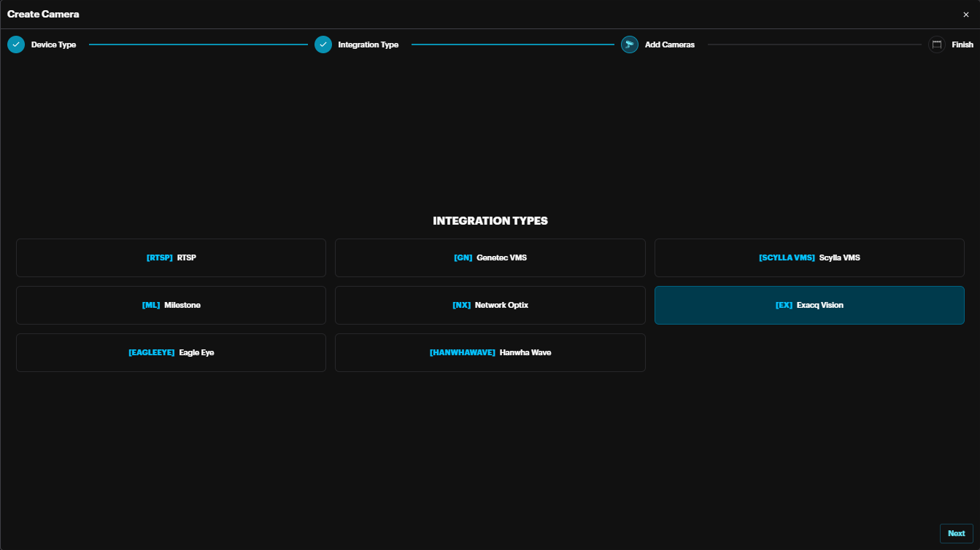Click the Finish flag step icon

[x=937, y=44]
